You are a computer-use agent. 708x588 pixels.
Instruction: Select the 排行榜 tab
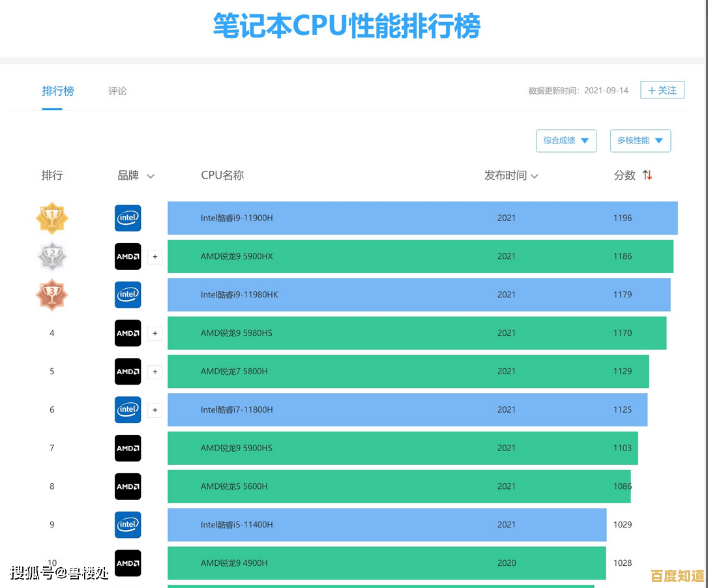coord(58,91)
